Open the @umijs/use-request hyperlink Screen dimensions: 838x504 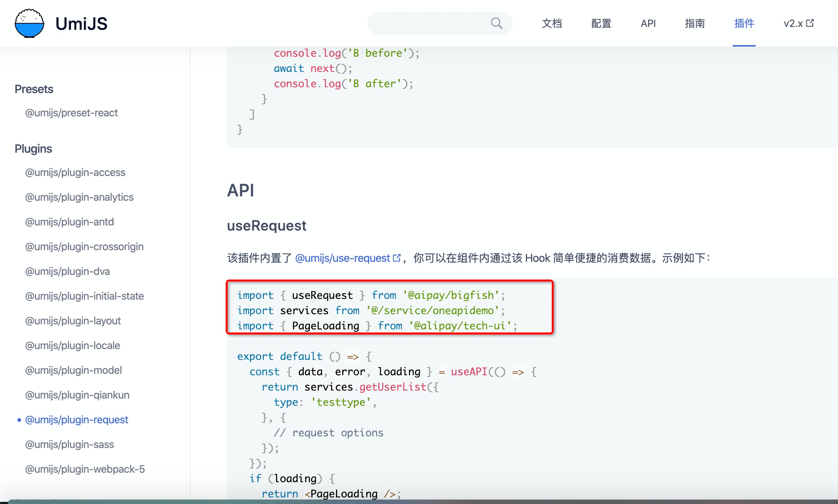(342, 258)
